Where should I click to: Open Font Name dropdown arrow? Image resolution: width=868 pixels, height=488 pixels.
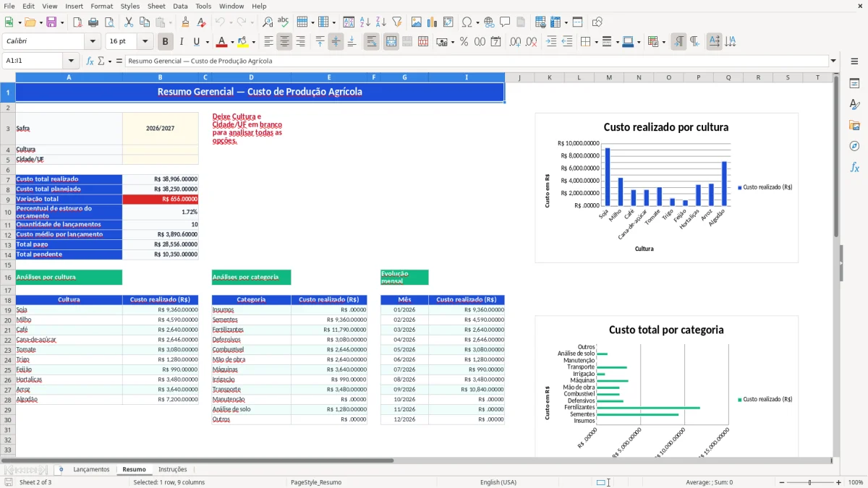(94, 42)
